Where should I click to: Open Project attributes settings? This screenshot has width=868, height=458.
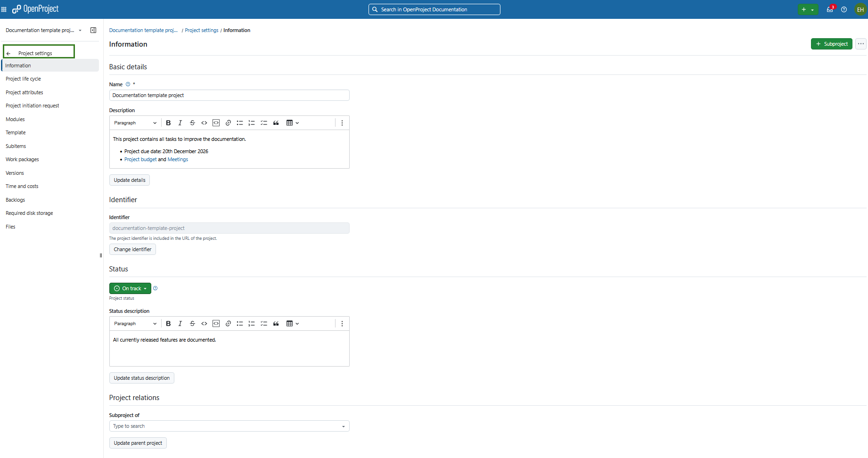50,92
